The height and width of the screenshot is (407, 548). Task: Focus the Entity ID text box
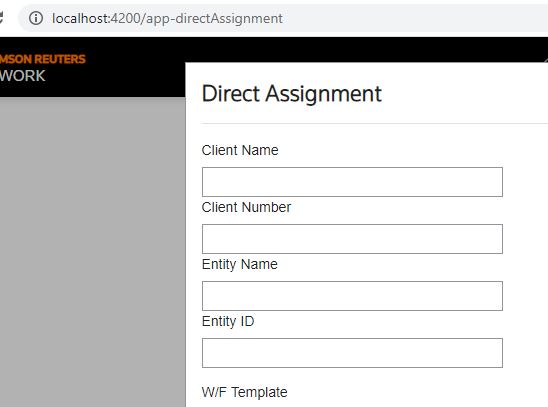point(352,353)
